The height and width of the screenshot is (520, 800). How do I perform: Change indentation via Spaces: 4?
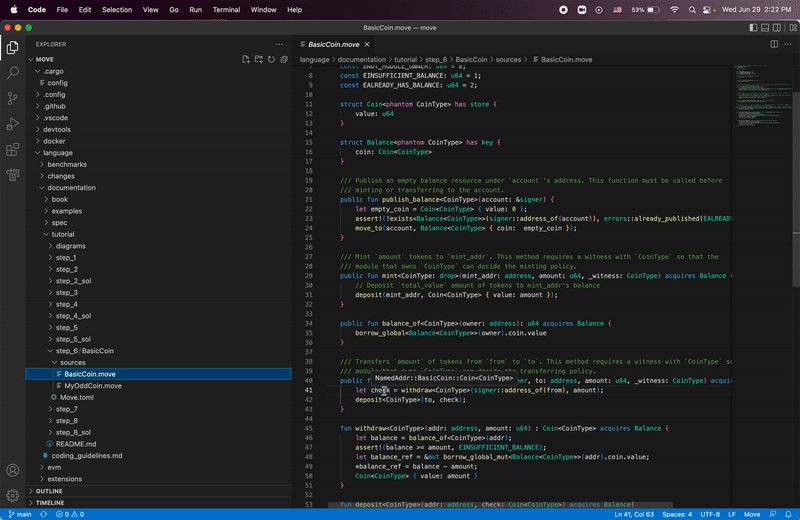677,514
